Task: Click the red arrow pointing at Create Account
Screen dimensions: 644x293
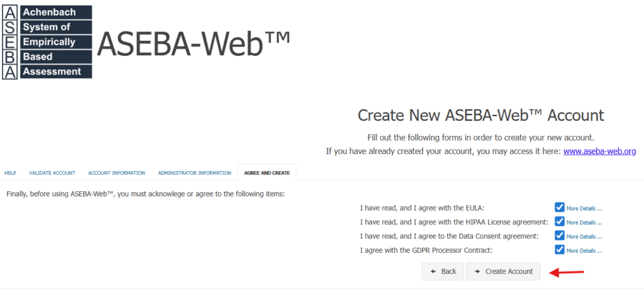Action: click(567, 272)
